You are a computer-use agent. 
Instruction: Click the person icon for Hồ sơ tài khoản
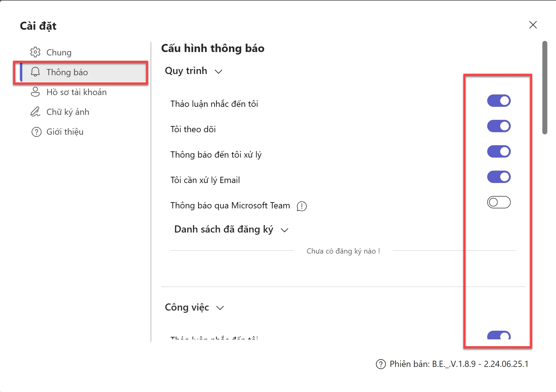[35, 92]
